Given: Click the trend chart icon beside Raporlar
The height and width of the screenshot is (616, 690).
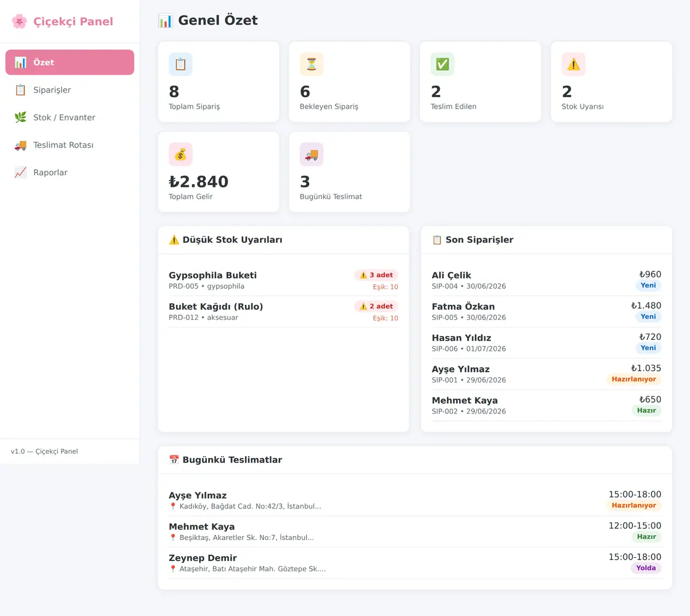Looking at the screenshot, I should pos(21,173).
